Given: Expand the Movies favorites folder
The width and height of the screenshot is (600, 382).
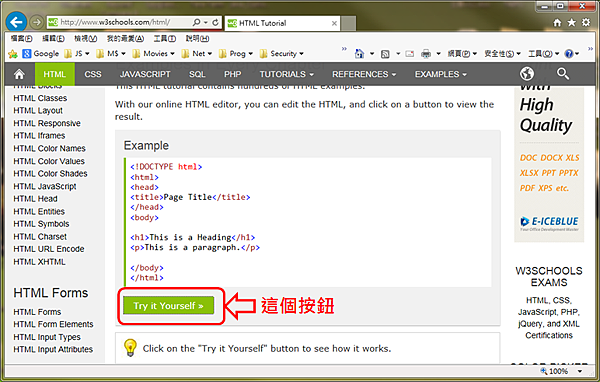Looking at the screenshot, I should [x=154, y=54].
